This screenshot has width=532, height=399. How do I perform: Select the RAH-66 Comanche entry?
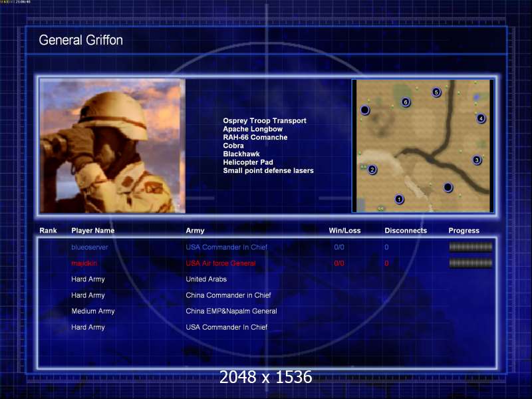coord(255,137)
